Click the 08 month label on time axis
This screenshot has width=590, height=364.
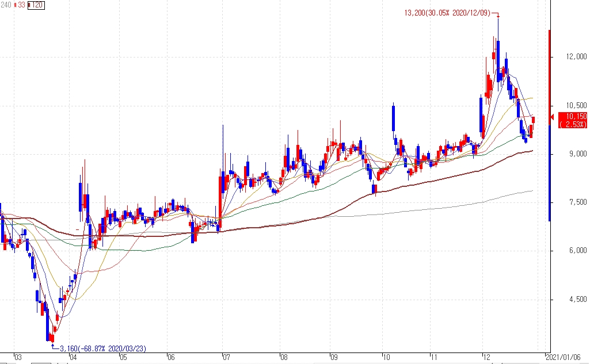tap(284, 357)
